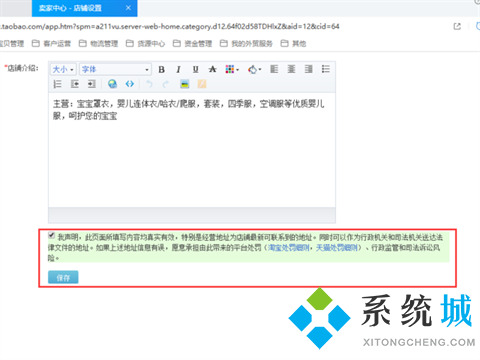Center align the text
This screenshot has height=360, width=480.
(291, 69)
